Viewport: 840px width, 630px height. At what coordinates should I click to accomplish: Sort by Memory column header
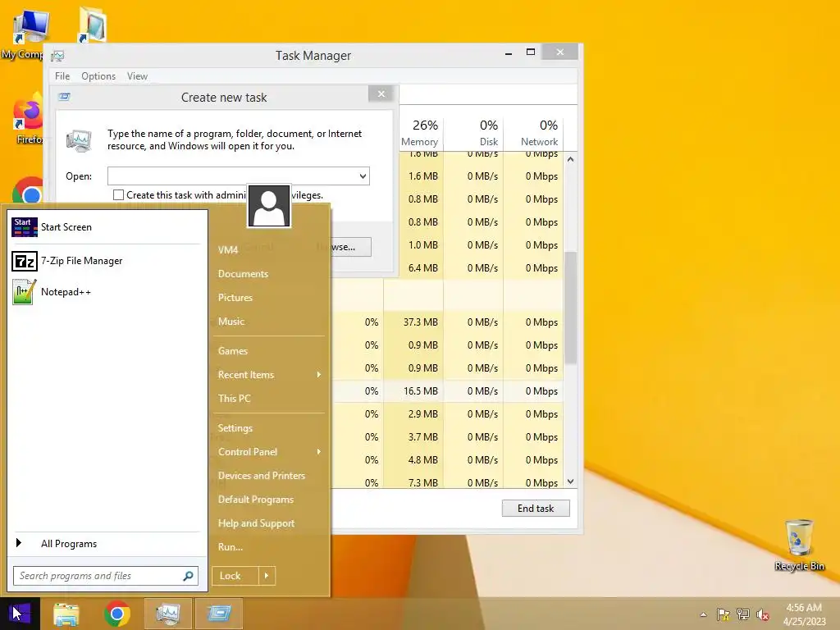tap(420, 132)
